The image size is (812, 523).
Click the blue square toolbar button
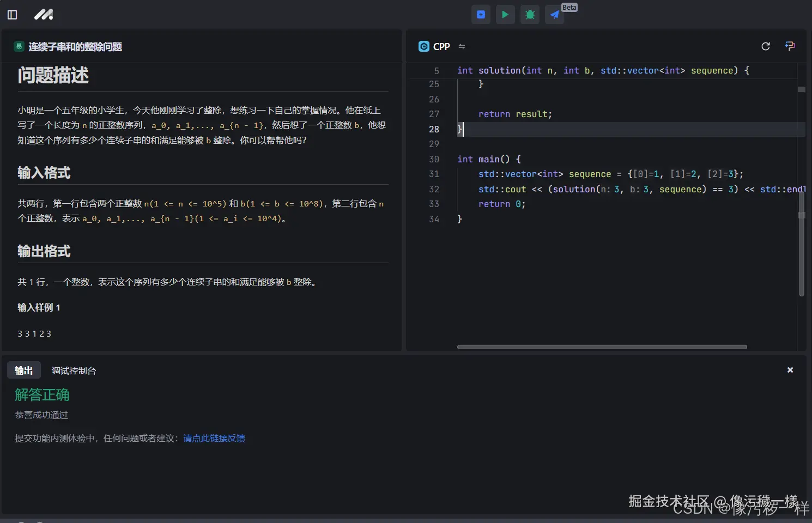pyautogui.click(x=481, y=15)
